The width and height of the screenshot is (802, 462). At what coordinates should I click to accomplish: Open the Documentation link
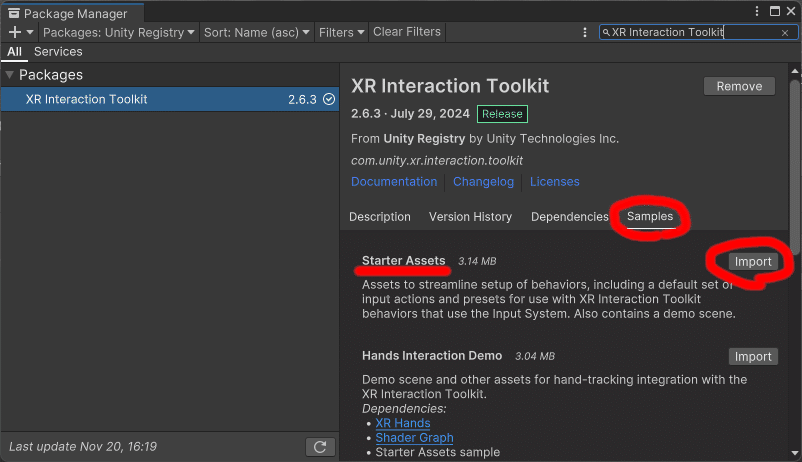394,182
